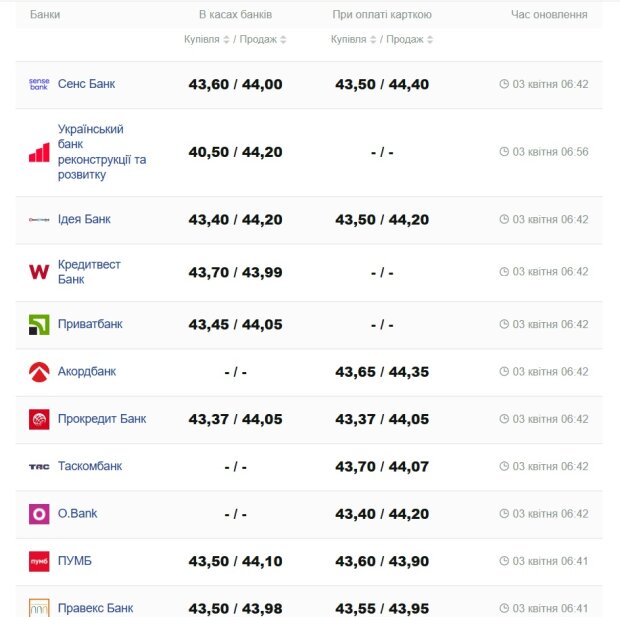Click the red ПУМБ logo icon
This screenshot has height=617, width=620.
39,562
